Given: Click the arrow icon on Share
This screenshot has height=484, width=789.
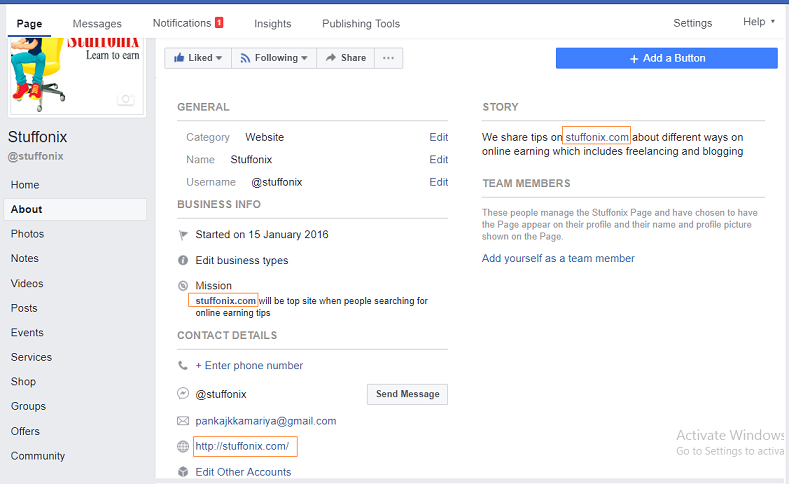Looking at the screenshot, I should (331, 58).
